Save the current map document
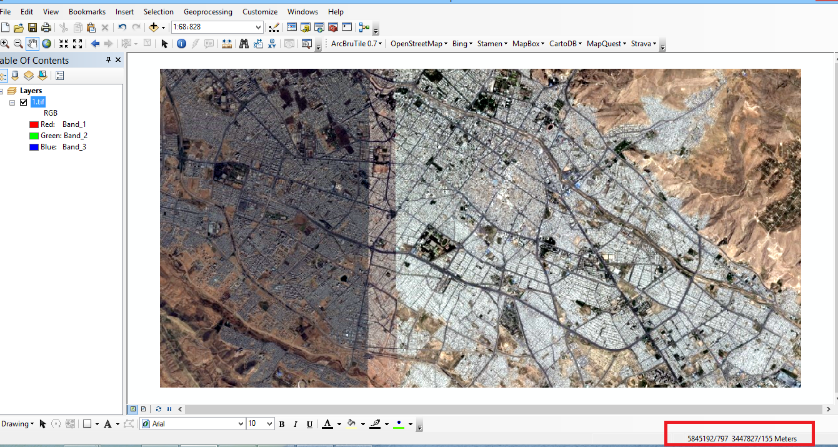The height and width of the screenshot is (447, 838). (x=32, y=27)
